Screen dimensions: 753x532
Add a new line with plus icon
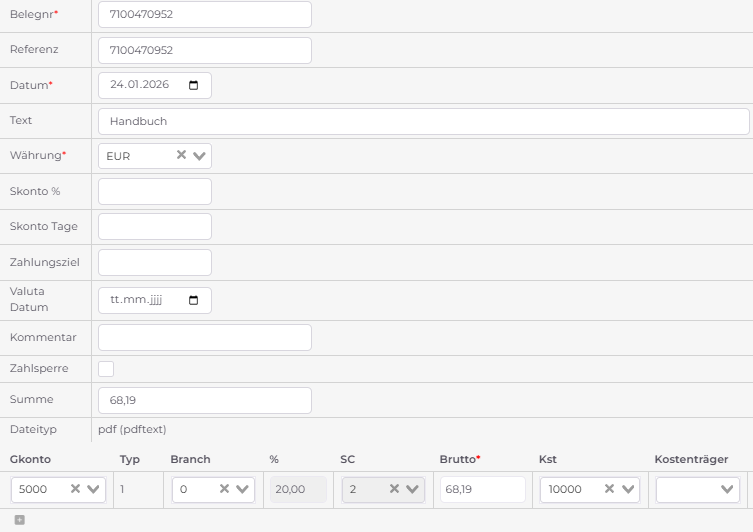19,519
